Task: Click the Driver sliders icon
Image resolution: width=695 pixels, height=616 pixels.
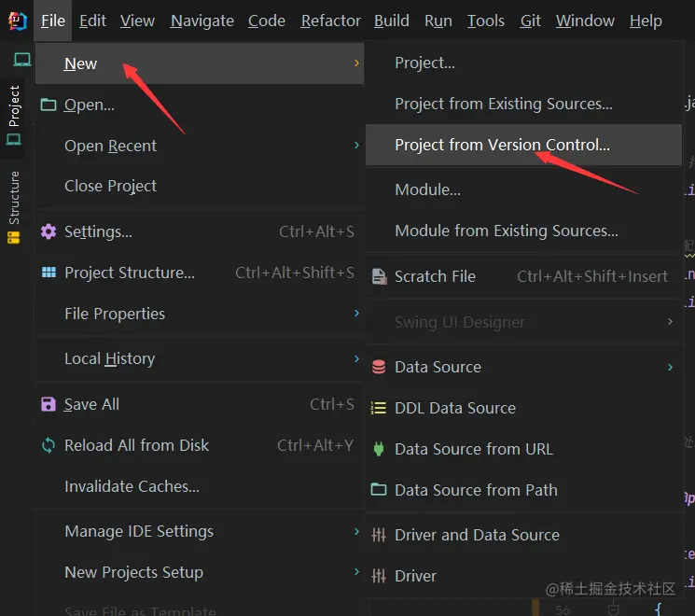Action: pyautogui.click(x=379, y=576)
